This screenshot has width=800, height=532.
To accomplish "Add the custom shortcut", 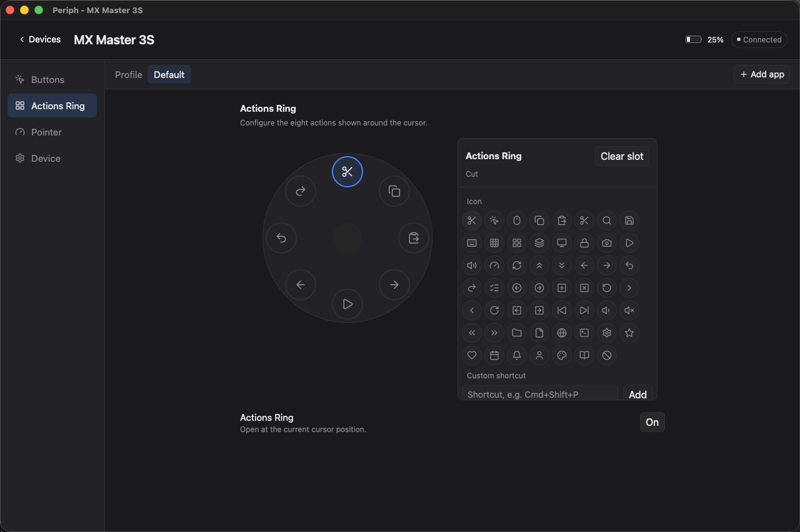I will 637,393.
